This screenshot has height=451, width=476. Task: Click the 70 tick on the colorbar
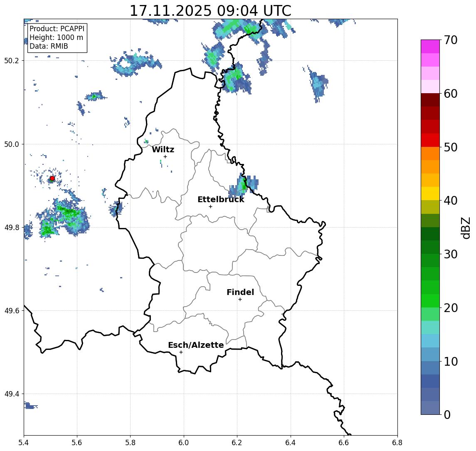(451, 40)
